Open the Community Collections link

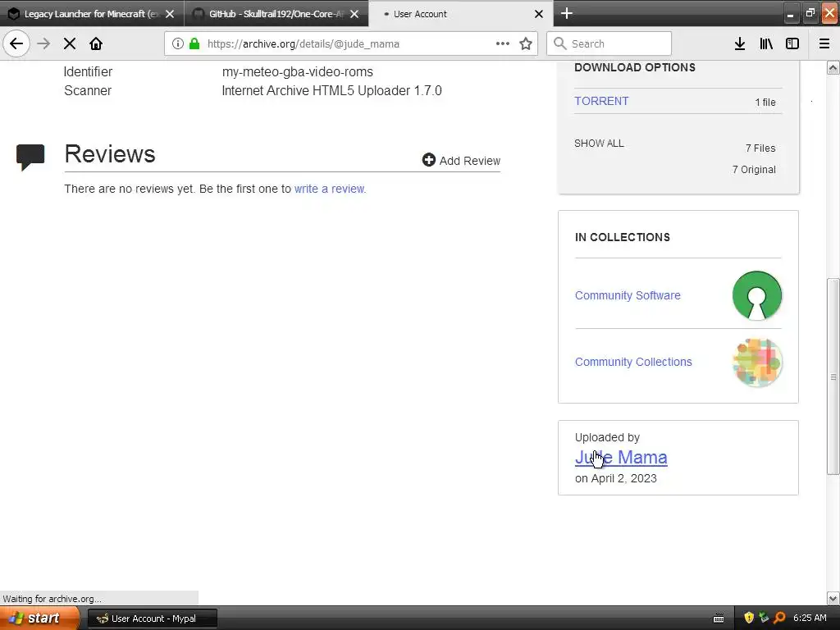click(x=633, y=362)
